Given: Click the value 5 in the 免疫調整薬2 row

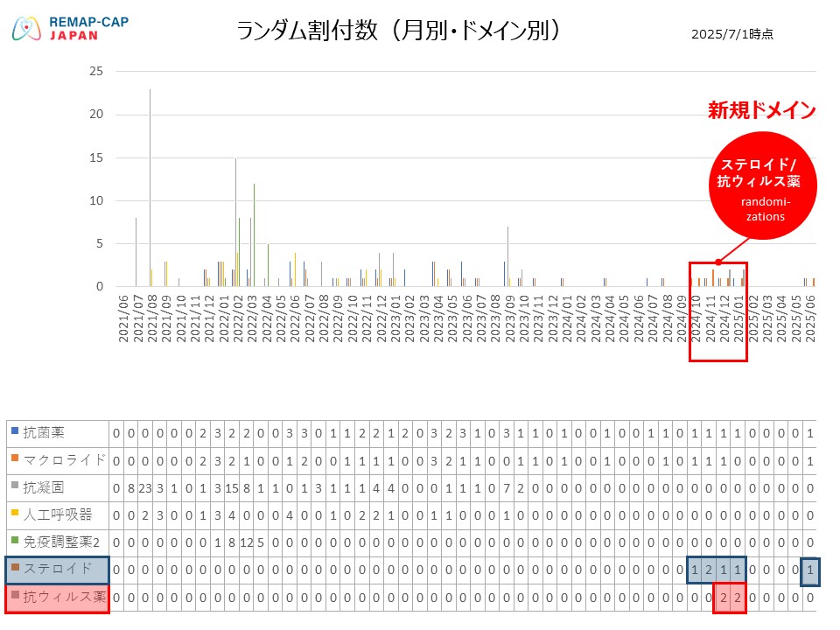Looking at the screenshot, I should (x=261, y=542).
